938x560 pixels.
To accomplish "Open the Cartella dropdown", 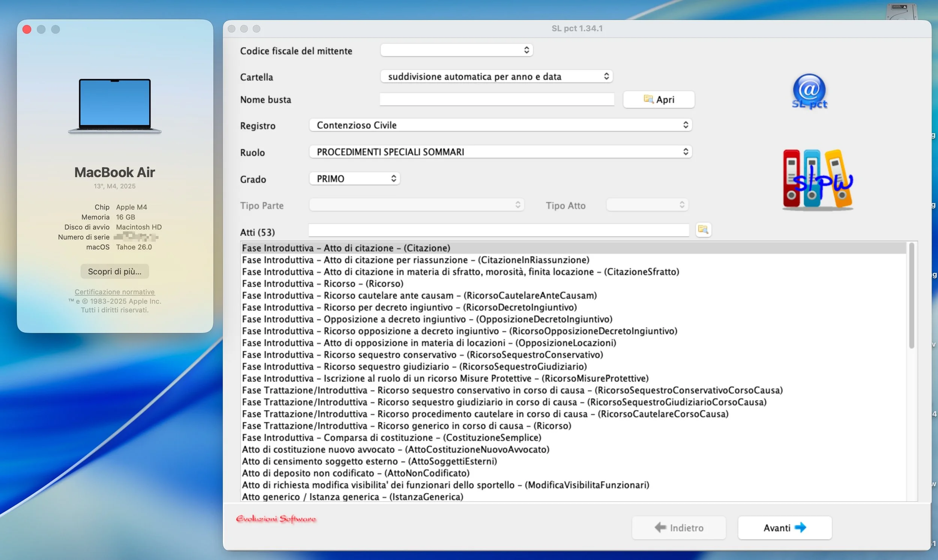I will click(496, 76).
